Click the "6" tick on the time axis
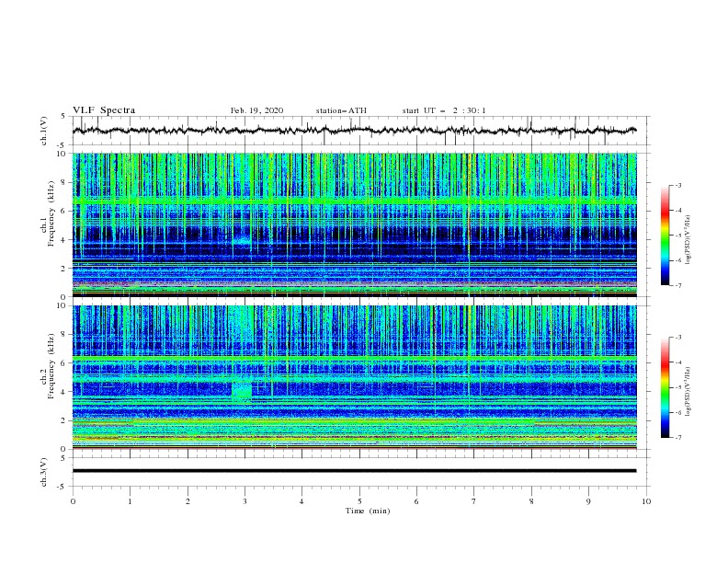The image size is (728, 563). pos(416,501)
